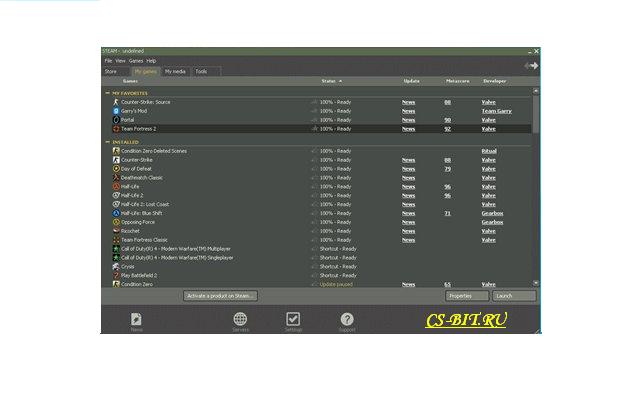The width and height of the screenshot is (640, 400).
Task: Toggle favorite star for Portal
Action: pyautogui.click(x=314, y=120)
